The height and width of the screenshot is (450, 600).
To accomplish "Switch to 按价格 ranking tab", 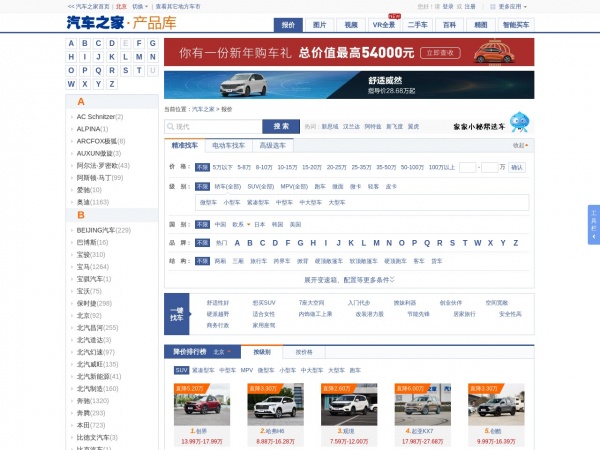I will 304,352.
